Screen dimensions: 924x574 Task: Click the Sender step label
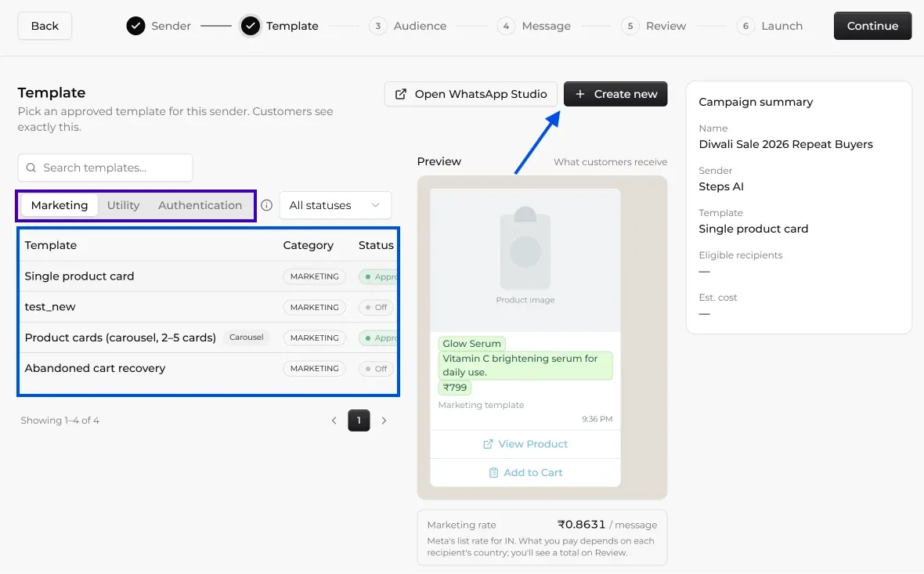point(171,26)
